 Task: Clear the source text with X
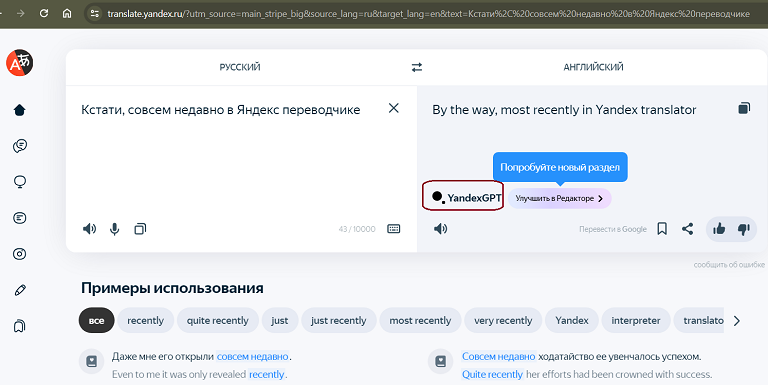[x=394, y=108]
